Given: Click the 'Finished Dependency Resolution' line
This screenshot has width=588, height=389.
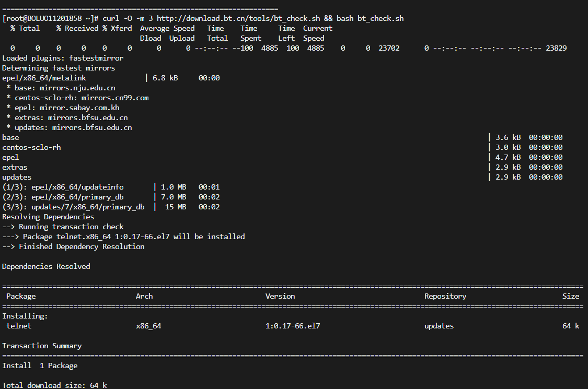Looking at the screenshot, I should (x=73, y=246).
